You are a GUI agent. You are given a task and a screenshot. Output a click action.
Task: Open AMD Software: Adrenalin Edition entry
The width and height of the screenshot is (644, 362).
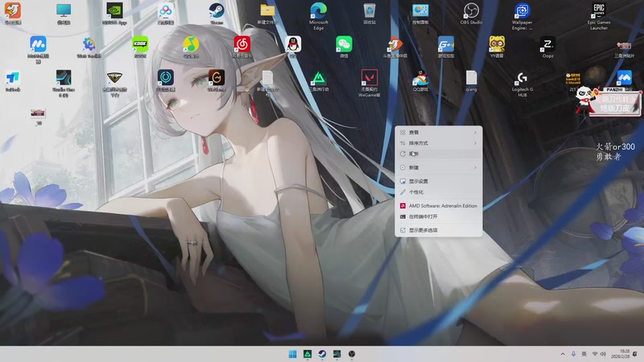(x=439, y=206)
